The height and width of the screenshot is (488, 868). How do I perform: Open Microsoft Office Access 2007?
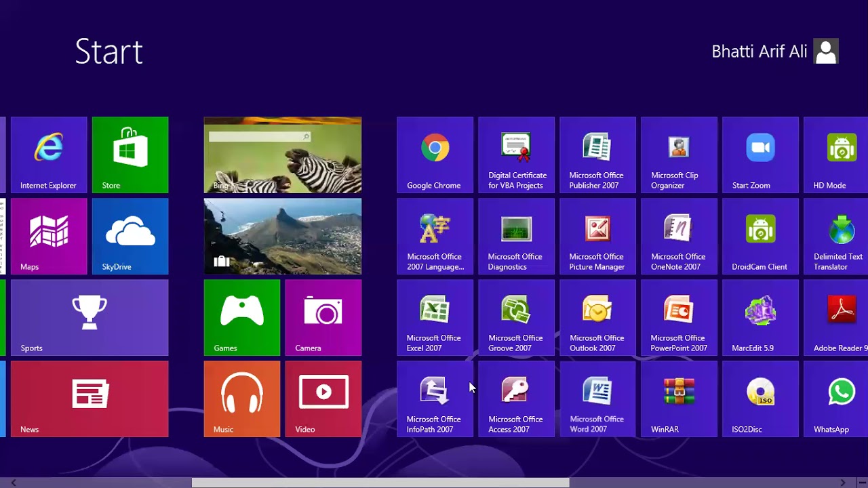[x=517, y=399]
